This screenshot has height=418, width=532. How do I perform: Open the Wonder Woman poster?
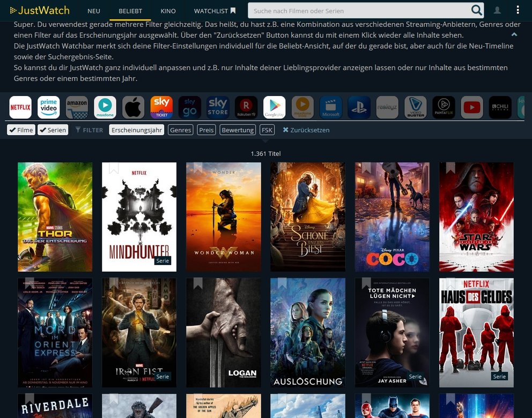click(x=224, y=217)
